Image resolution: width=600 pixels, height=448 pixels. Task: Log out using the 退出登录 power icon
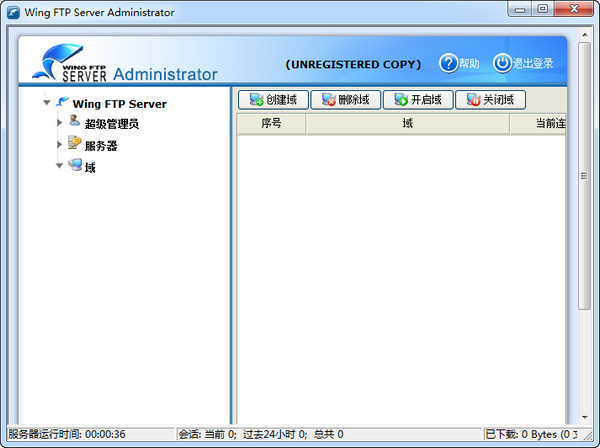(502, 63)
